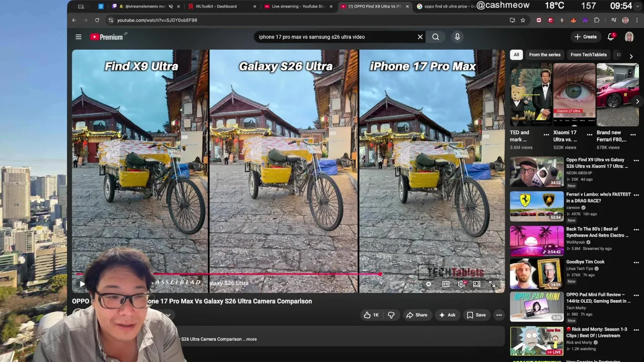Viewport: 644px width, 362px height.
Task: Switch to IRLToolkit - Dashboard tab
Action: pos(216,7)
